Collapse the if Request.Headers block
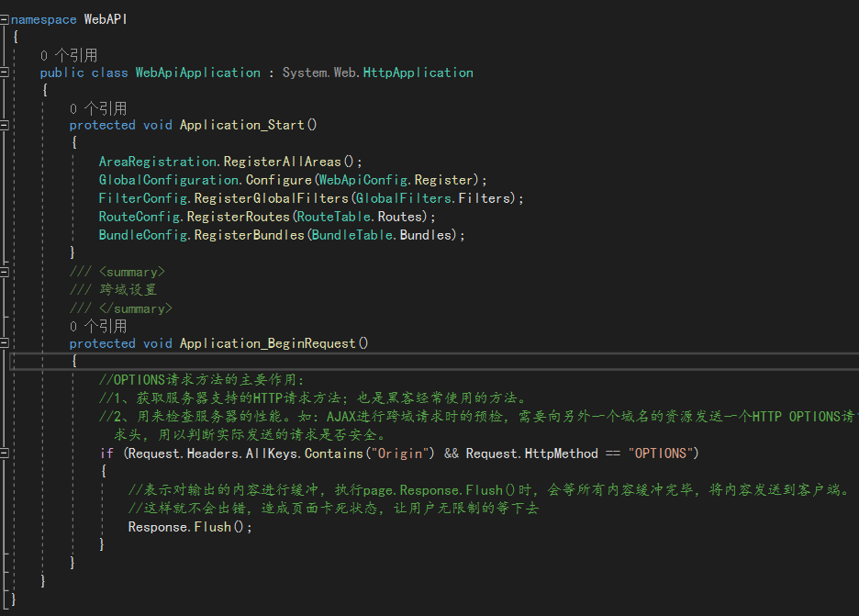The width and height of the screenshot is (859, 616). pos(5,454)
